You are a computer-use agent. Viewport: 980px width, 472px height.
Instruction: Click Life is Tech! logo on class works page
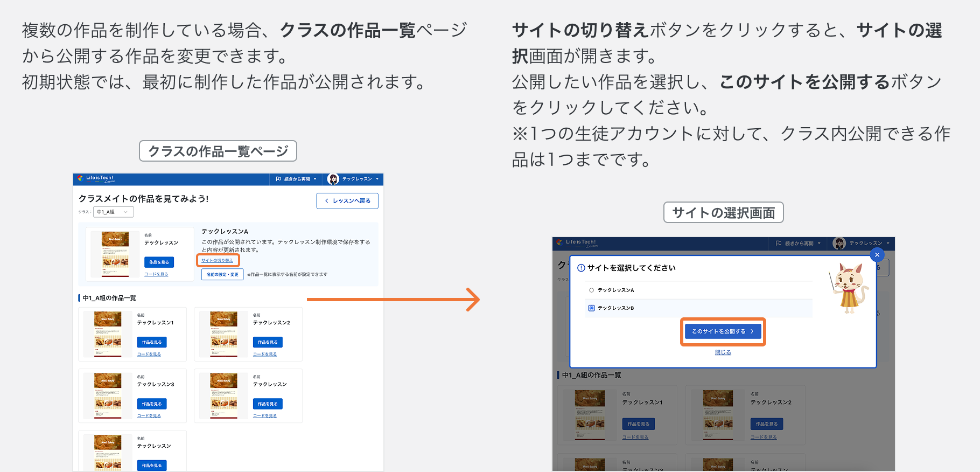(x=96, y=179)
